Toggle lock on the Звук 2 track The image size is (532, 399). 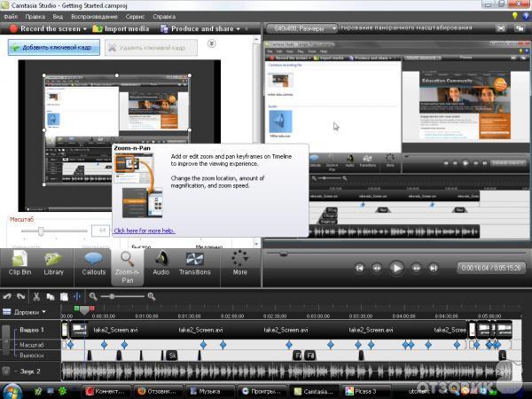pyautogui.click(x=6, y=371)
